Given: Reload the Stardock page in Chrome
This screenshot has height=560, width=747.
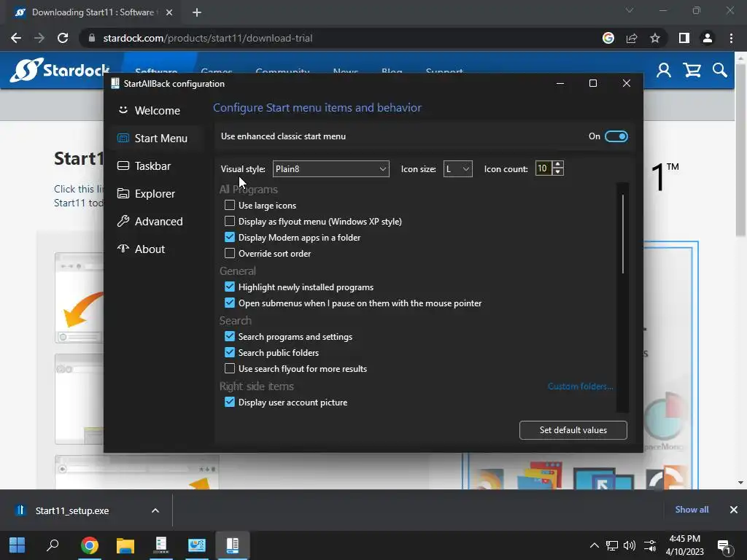Looking at the screenshot, I should (x=63, y=38).
